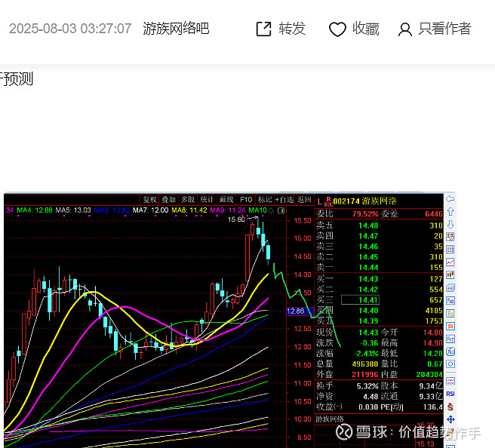
Task: Click the MA7: 12.00 indicator label
Action: 151,210
